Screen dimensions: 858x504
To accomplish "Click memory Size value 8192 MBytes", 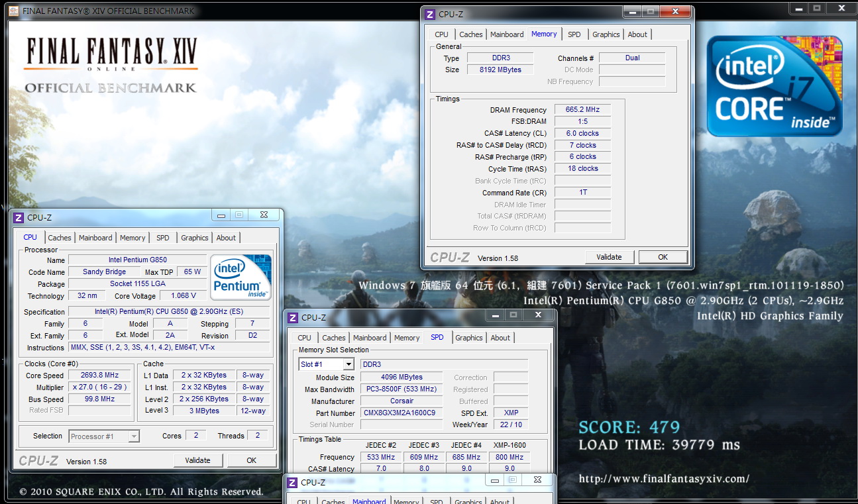I will [x=501, y=70].
